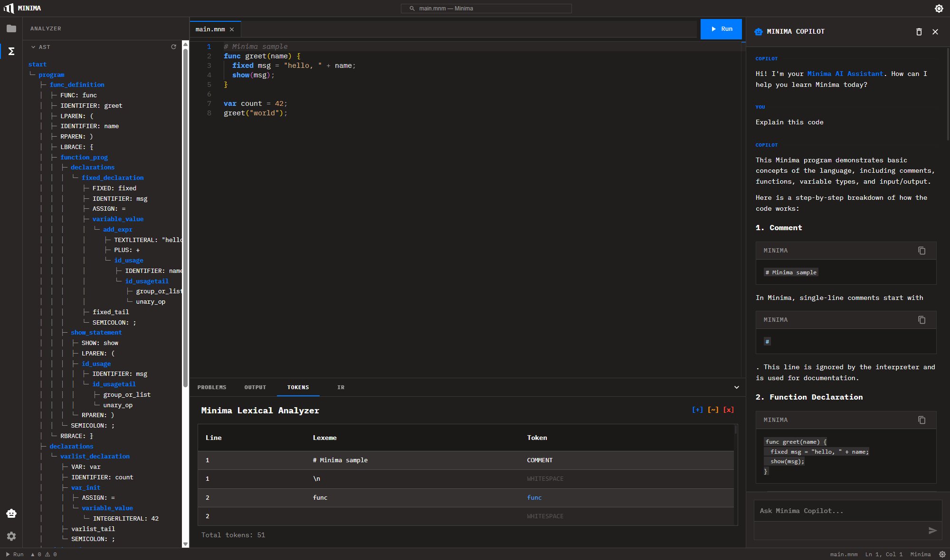Copy the func greet code block
The height and width of the screenshot is (560, 950).
click(922, 420)
